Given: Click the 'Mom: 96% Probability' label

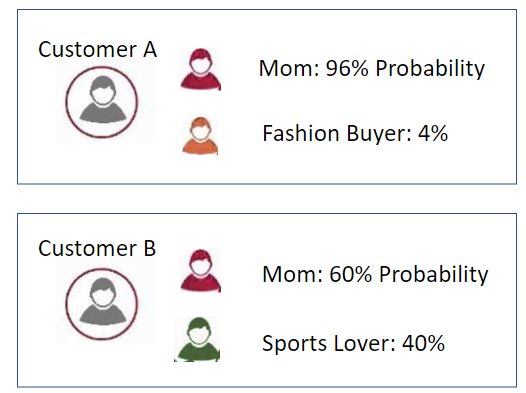Looking at the screenshot, I should click(372, 69).
